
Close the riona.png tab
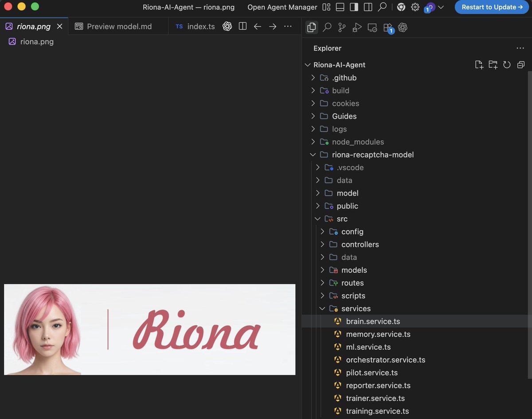[x=60, y=27]
